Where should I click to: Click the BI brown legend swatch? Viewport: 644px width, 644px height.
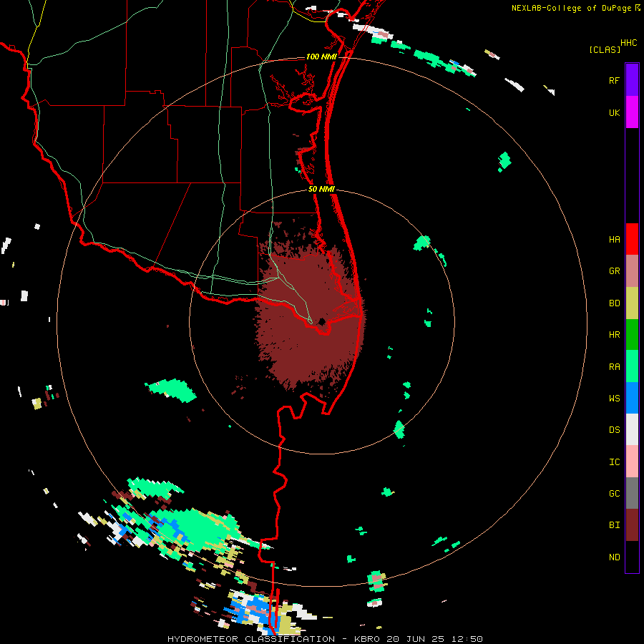632,525
